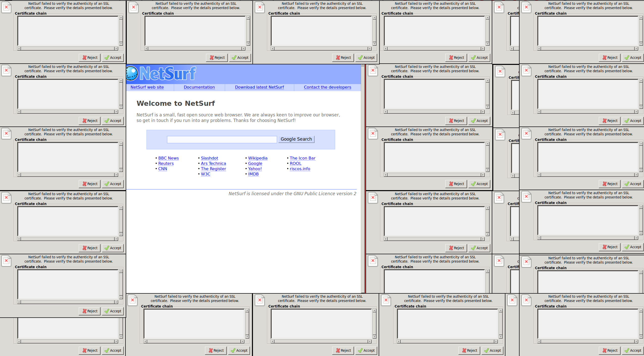Open the riscos.info link
This screenshot has width=644, height=356.
(x=300, y=169)
